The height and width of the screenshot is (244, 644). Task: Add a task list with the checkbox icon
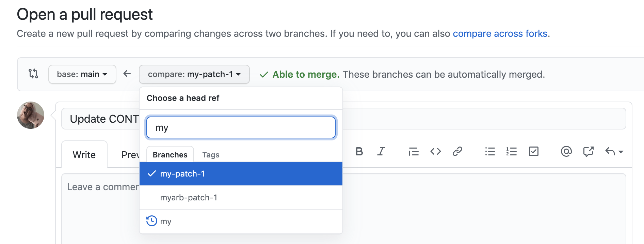pos(534,152)
